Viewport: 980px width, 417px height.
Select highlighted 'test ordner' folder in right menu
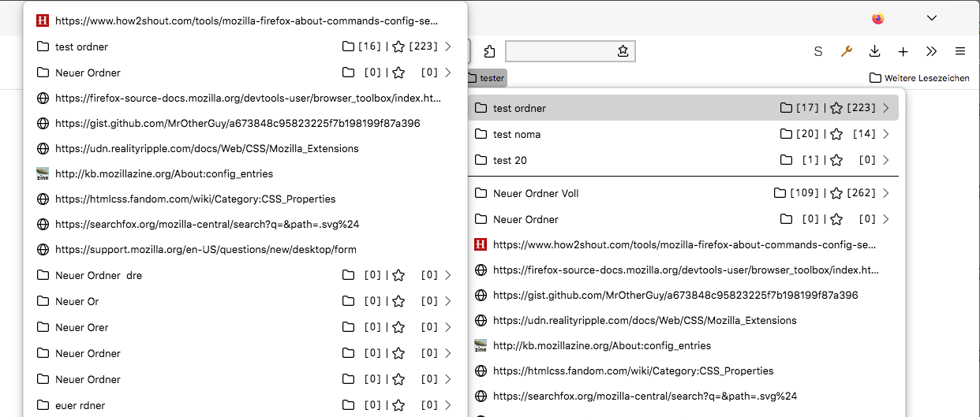pos(519,108)
